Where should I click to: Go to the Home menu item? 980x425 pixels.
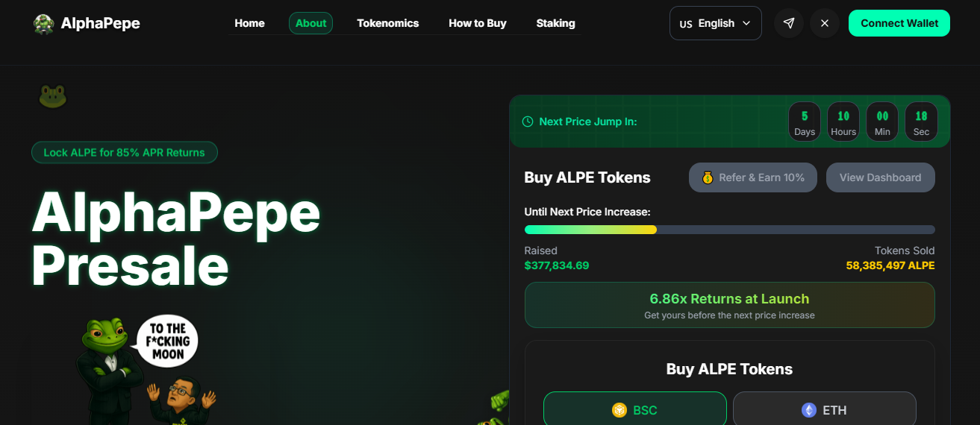click(x=249, y=23)
